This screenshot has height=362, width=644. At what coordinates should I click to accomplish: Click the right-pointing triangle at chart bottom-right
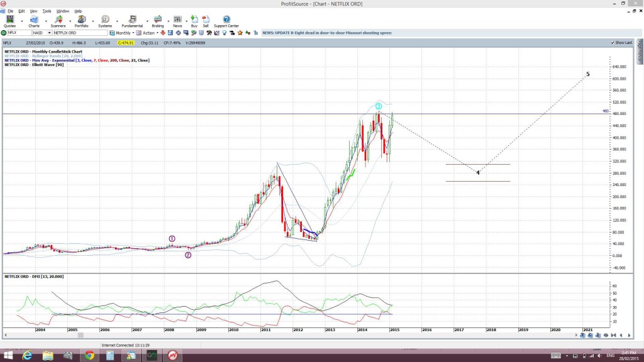click(629, 336)
